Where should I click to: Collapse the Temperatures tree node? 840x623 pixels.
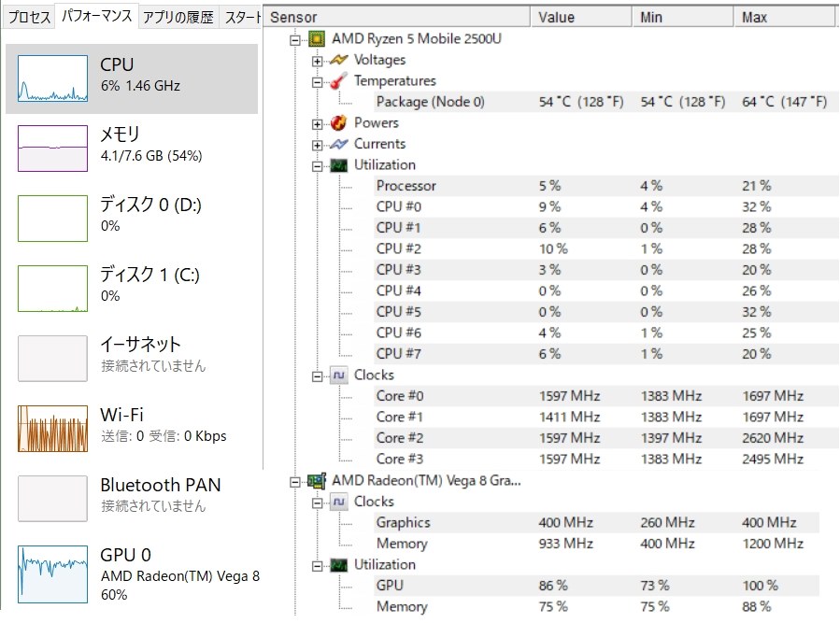click(x=317, y=82)
